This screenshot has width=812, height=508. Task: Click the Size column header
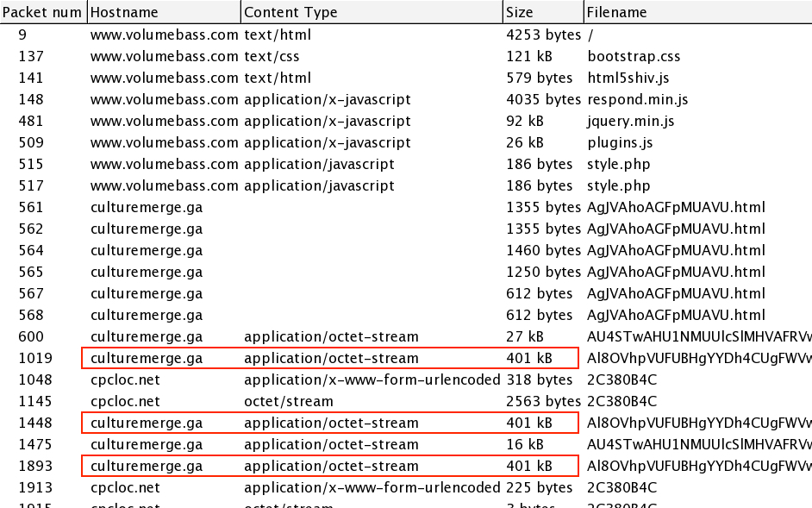[x=542, y=12]
